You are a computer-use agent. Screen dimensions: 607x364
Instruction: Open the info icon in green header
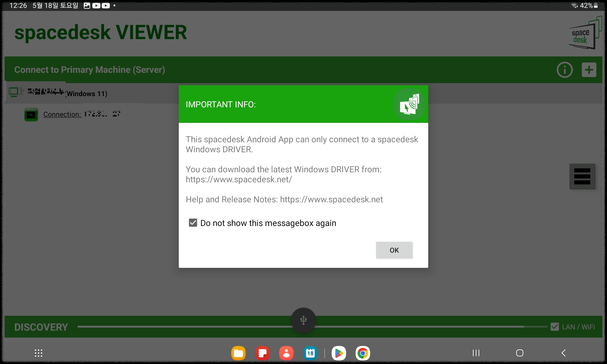(565, 70)
